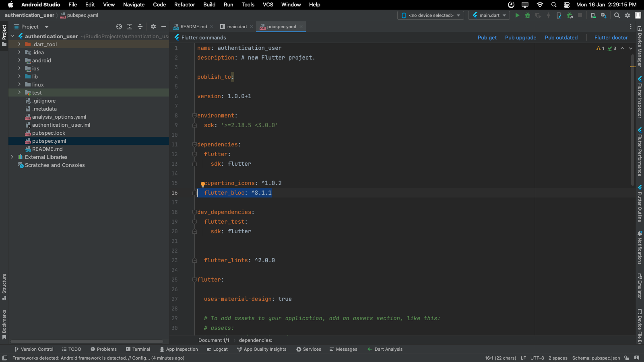Open the Problems tool window

(x=103, y=349)
